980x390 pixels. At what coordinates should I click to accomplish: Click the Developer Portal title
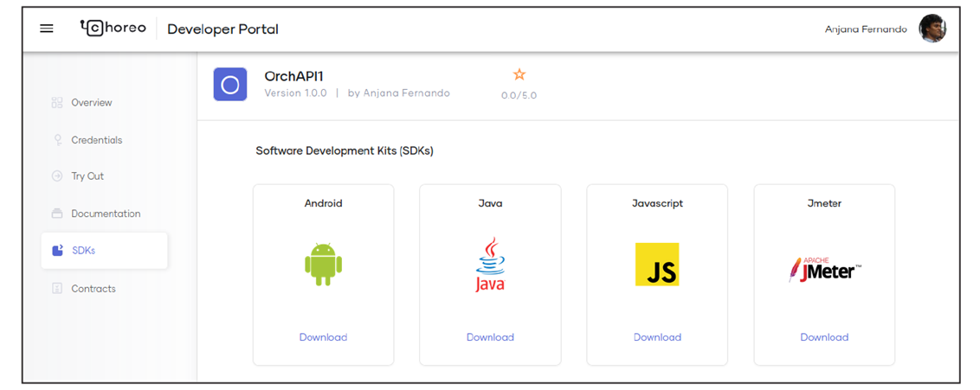[223, 29]
